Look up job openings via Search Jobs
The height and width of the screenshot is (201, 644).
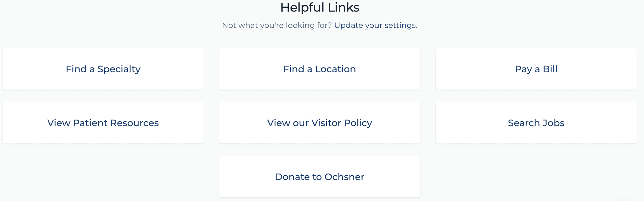536,123
